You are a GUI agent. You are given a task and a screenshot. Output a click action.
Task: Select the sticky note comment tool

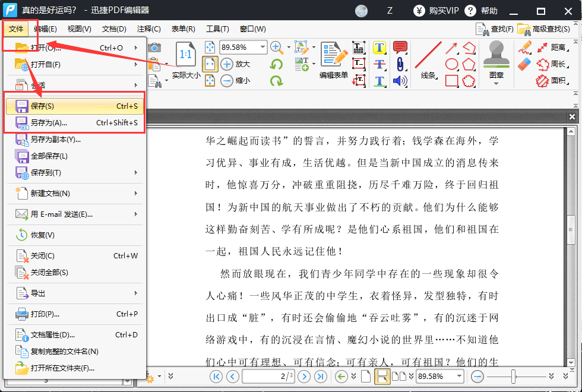[400, 48]
